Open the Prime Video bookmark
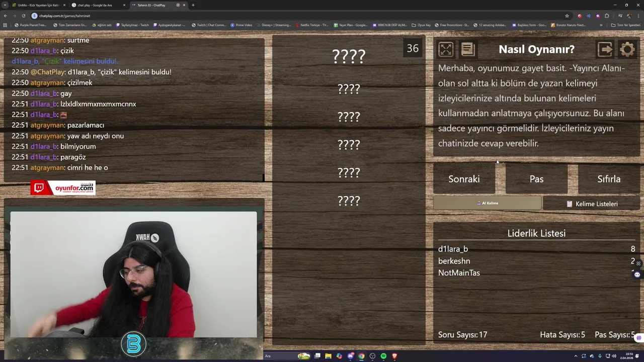This screenshot has height=362, width=644. point(242,25)
